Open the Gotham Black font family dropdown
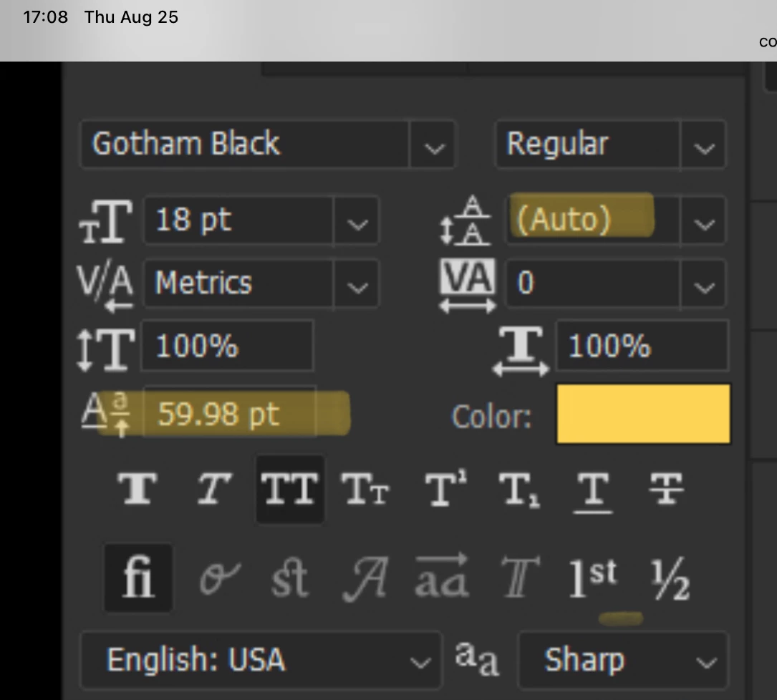 [433, 145]
